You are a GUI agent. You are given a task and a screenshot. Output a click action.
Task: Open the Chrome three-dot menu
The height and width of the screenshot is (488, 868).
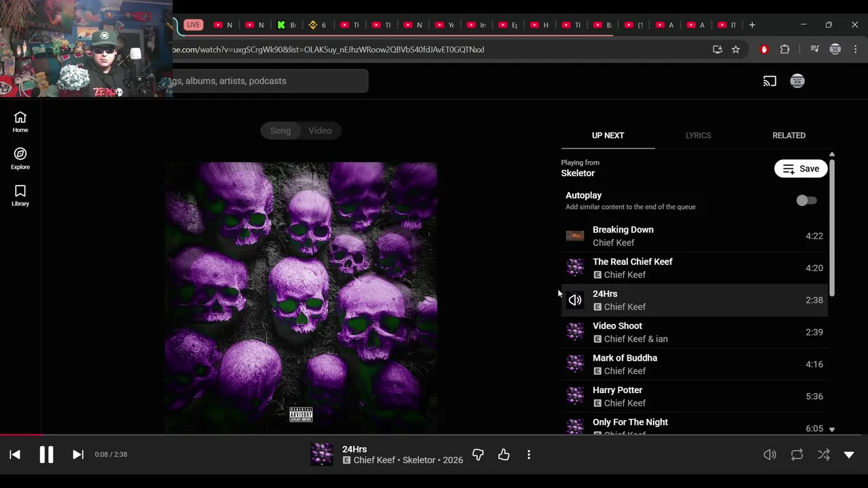856,49
